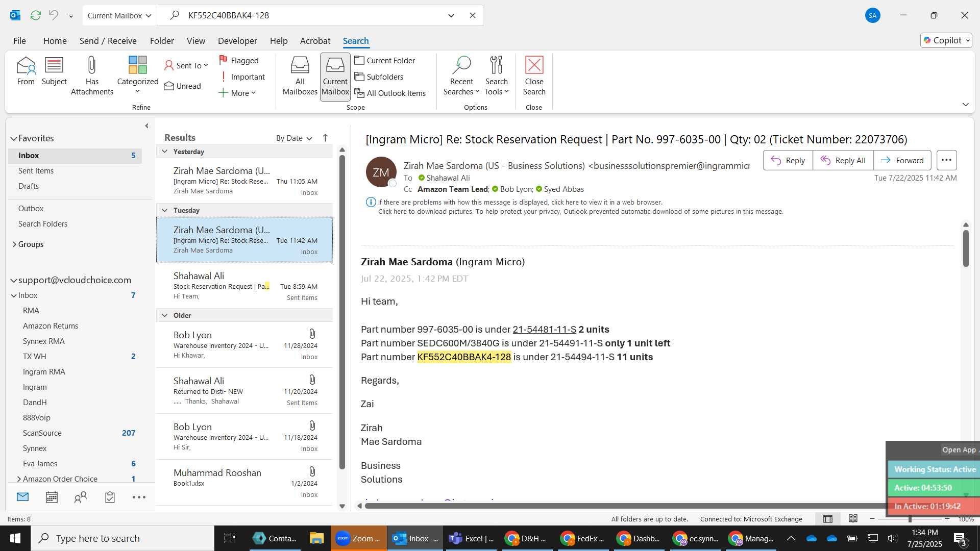Open the Mail navigation icon
980x551 pixels.
22,497
